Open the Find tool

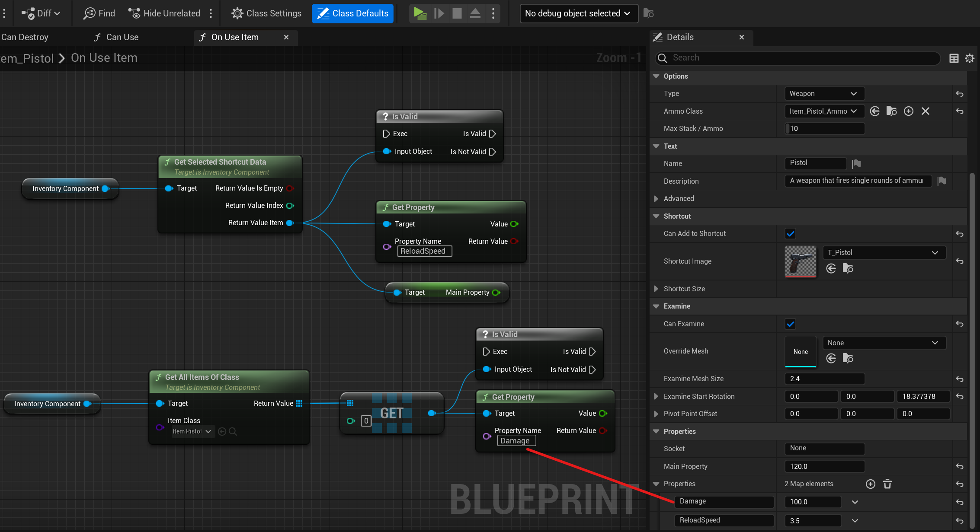[x=99, y=13]
